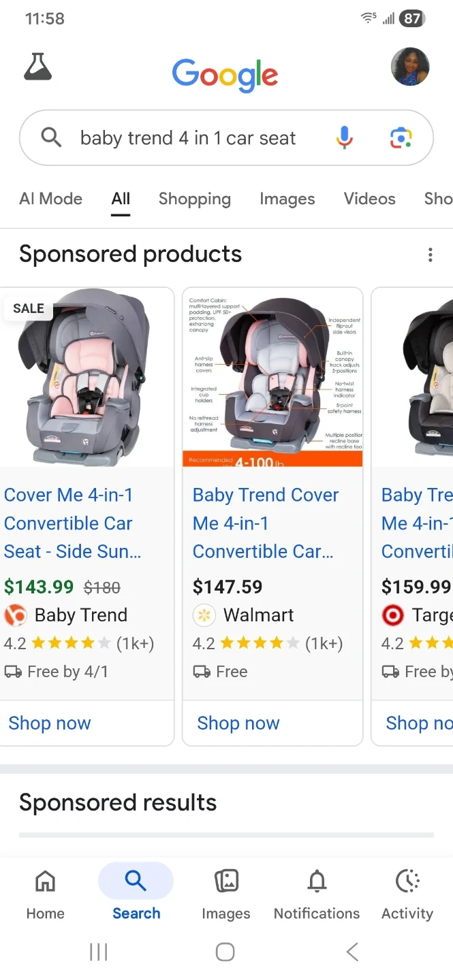Screen dimensions: 453x980
Task: Go to Home in bottom navigation
Action: point(45,894)
